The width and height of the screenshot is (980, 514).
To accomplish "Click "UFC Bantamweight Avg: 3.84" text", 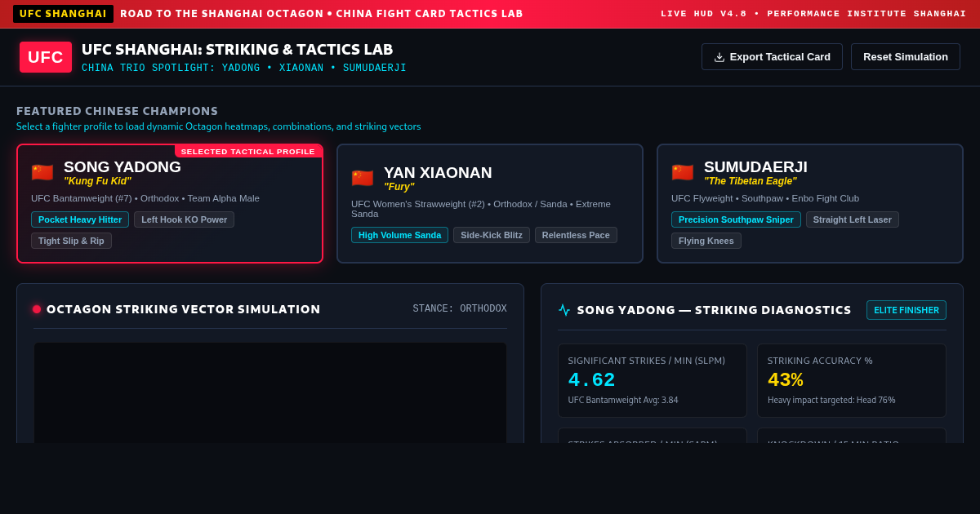I will pos(623,401).
